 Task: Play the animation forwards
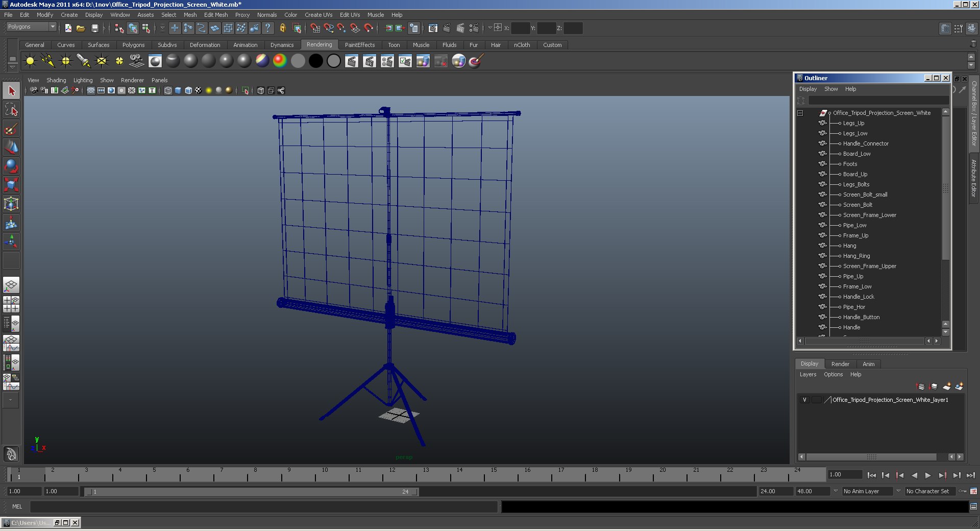[x=928, y=475]
